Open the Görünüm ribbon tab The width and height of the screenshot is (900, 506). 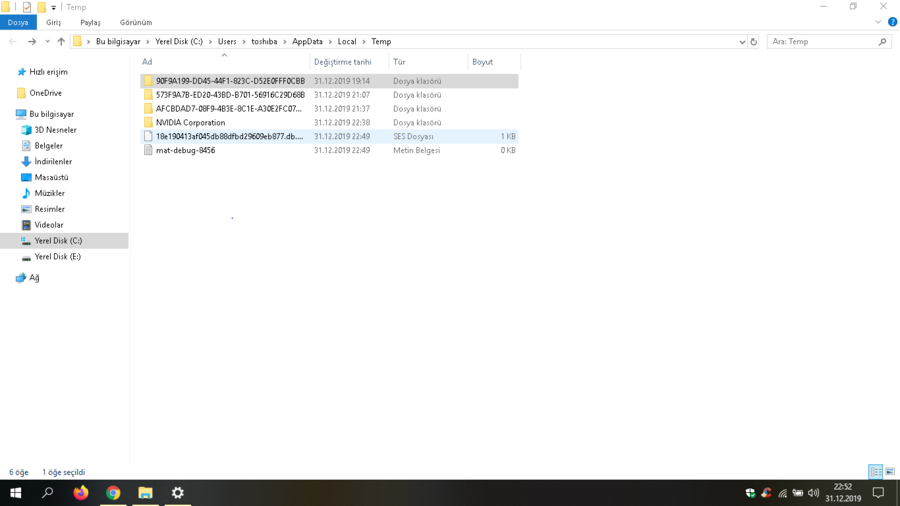(x=136, y=22)
